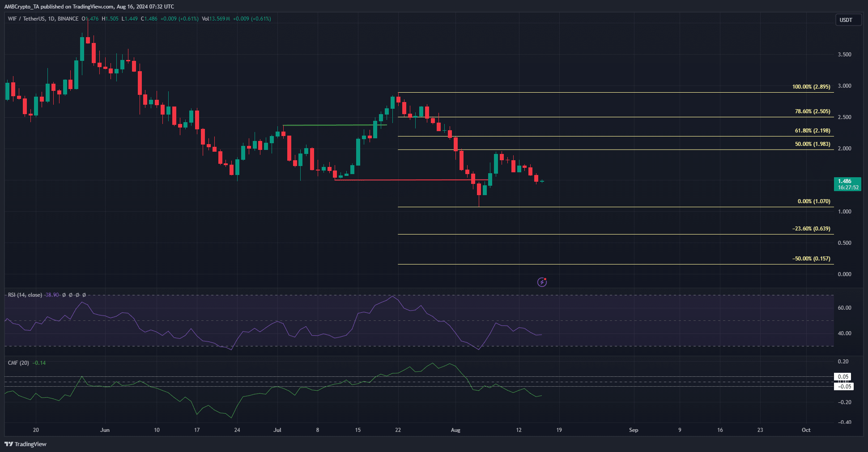
Task: Click the Aug date on time axis
Action: point(455,430)
